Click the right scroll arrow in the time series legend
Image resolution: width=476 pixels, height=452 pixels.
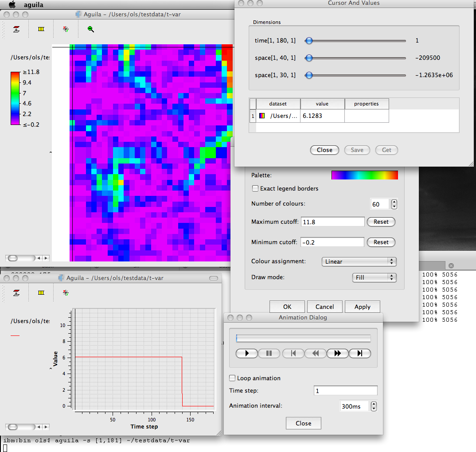pyautogui.click(x=46, y=427)
